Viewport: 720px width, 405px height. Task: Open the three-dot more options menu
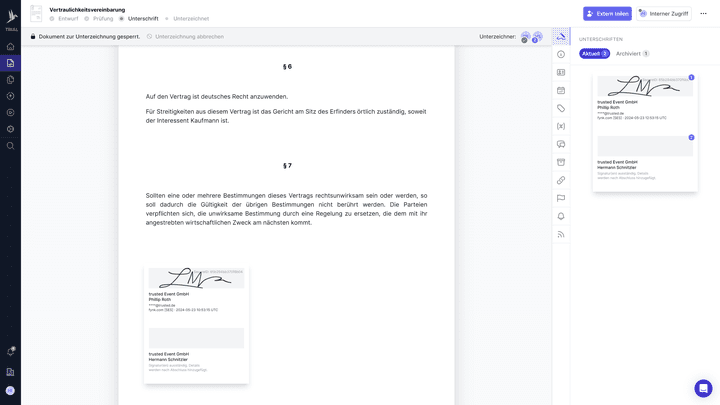[703, 14]
